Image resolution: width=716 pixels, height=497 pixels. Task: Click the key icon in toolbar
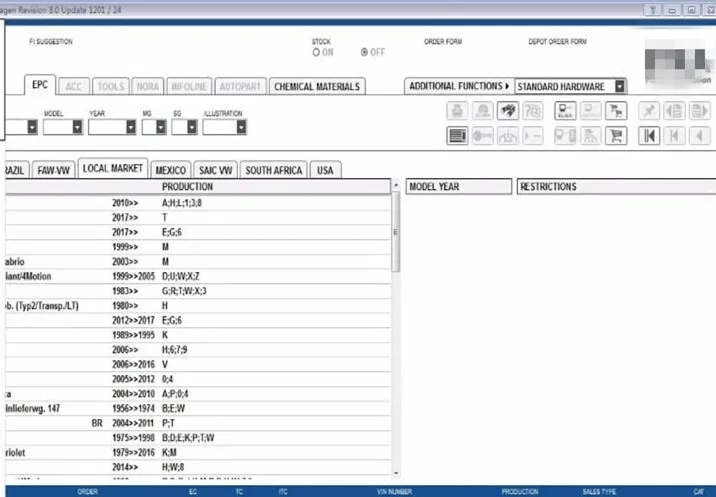pyautogui.click(x=483, y=136)
